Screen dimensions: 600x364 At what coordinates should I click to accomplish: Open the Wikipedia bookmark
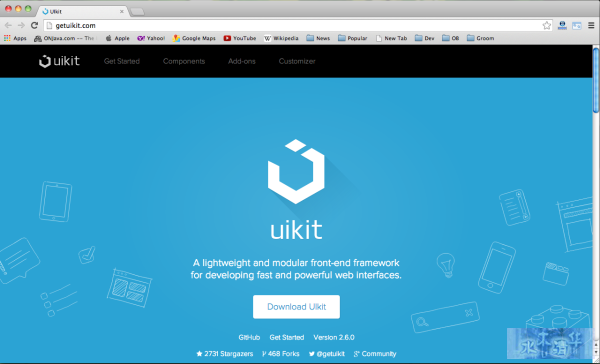281,38
